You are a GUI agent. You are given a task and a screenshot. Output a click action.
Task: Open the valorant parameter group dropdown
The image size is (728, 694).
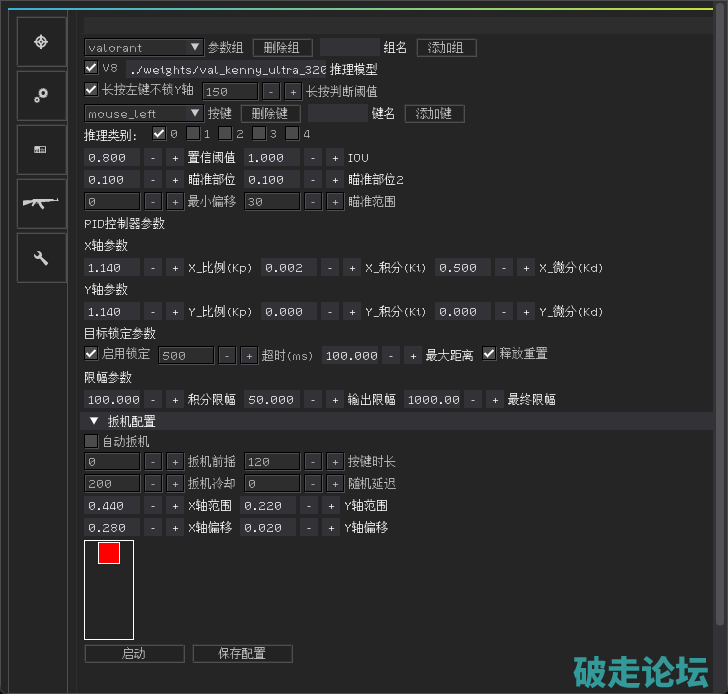(144, 47)
